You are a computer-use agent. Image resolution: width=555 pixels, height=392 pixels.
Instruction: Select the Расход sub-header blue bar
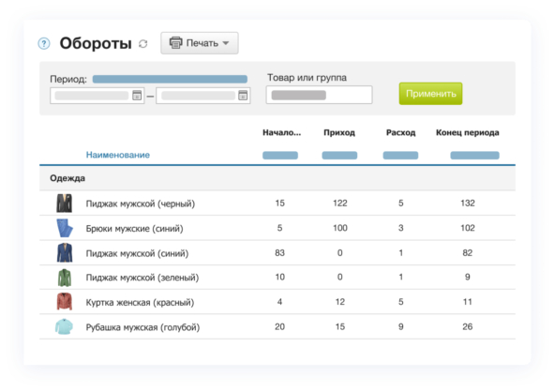(x=400, y=155)
